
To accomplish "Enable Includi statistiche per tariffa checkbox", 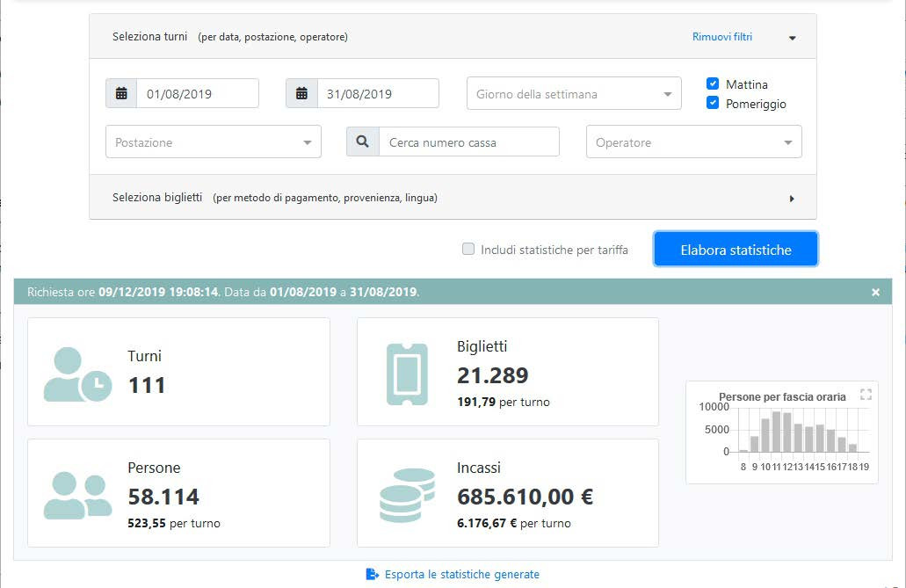I will tap(468, 250).
